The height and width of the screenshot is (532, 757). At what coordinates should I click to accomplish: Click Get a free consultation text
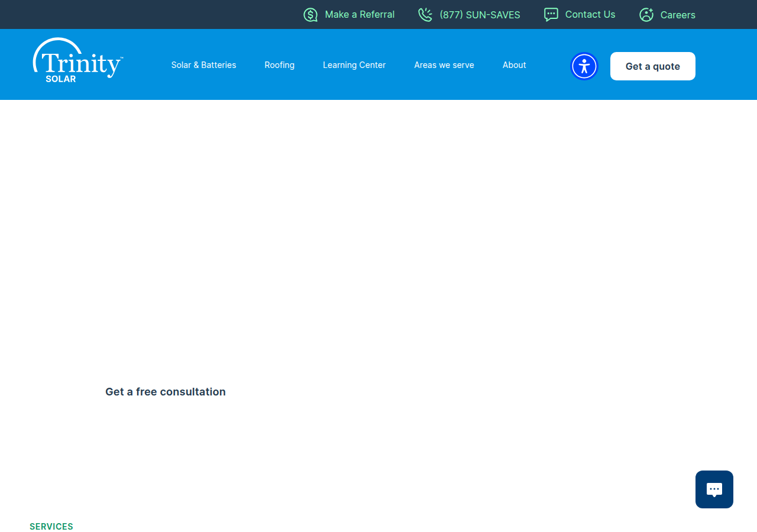click(166, 392)
